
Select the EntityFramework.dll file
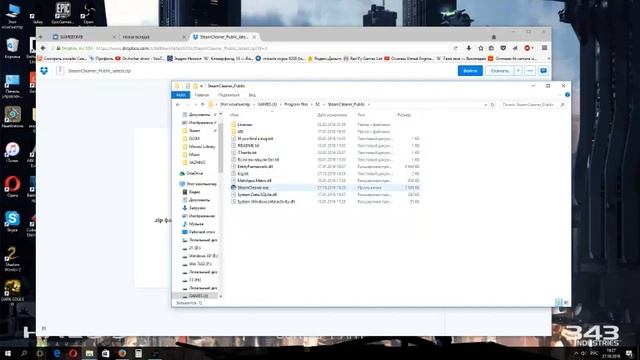pos(255,167)
